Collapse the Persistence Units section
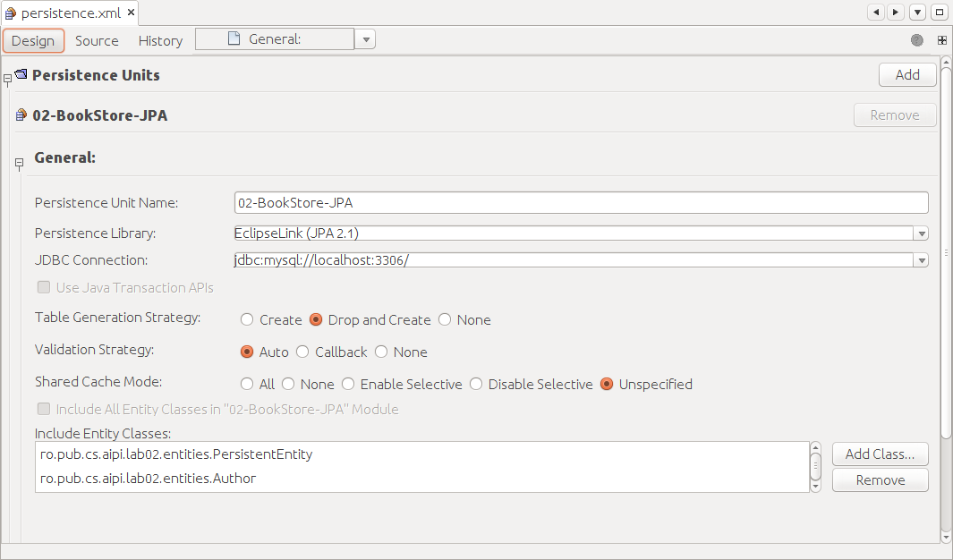This screenshot has height=560, width=953. 7,79
